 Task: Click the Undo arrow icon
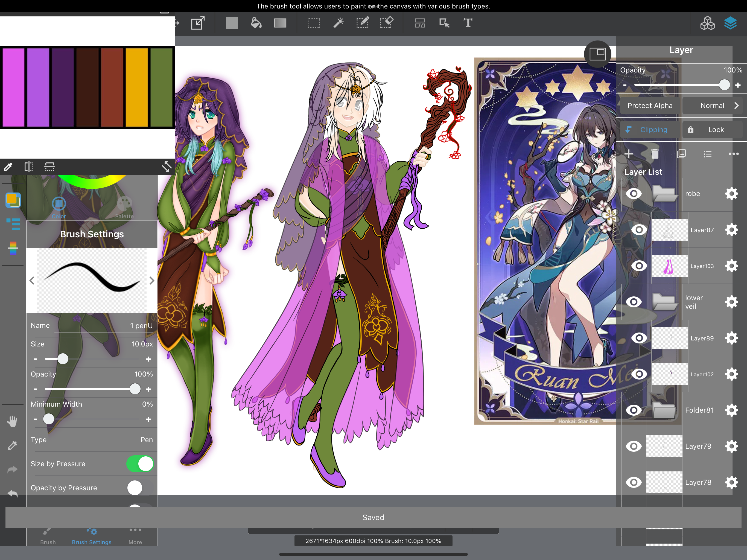pos(13,494)
